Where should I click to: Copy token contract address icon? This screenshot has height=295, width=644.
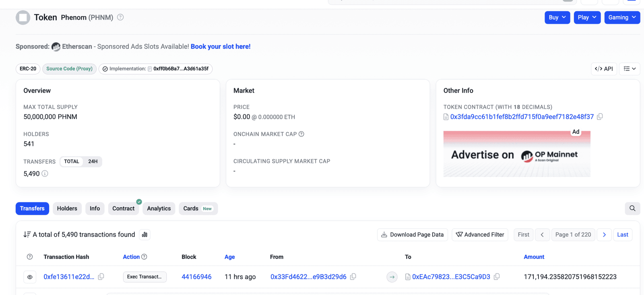[x=600, y=117]
